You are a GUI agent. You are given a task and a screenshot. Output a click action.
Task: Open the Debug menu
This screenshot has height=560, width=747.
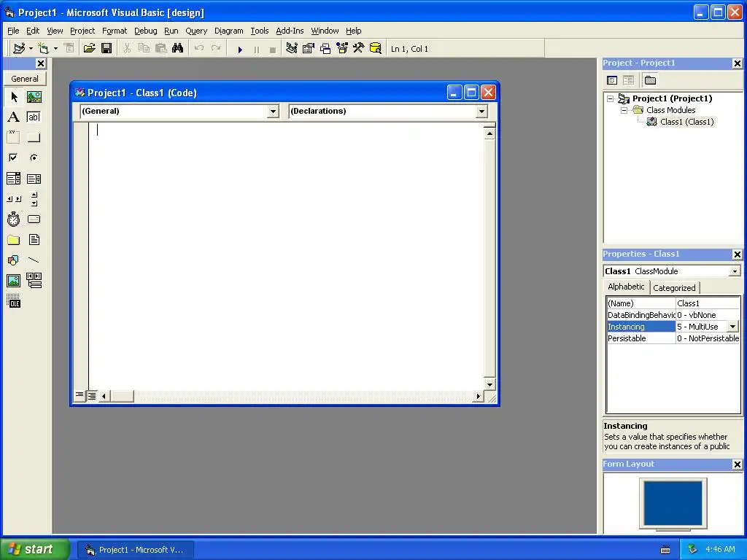click(x=145, y=31)
